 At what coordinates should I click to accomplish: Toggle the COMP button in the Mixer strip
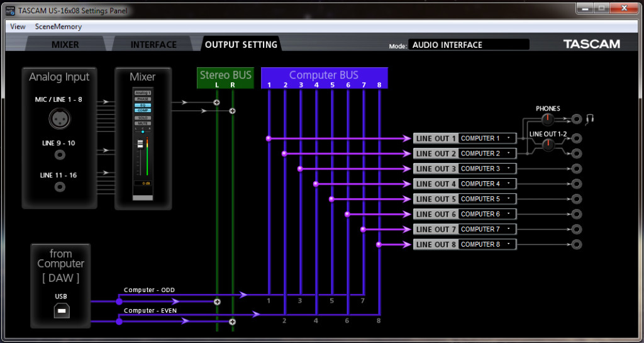143,111
